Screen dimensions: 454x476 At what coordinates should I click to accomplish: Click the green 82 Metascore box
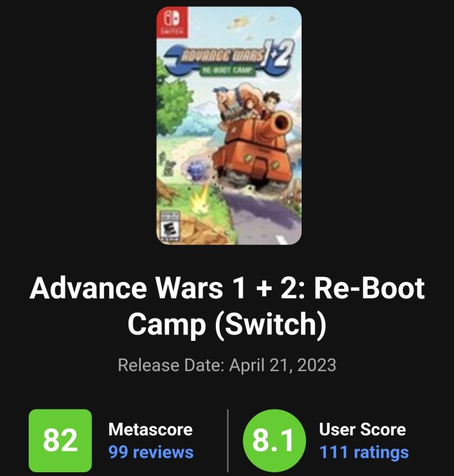[x=60, y=440]
